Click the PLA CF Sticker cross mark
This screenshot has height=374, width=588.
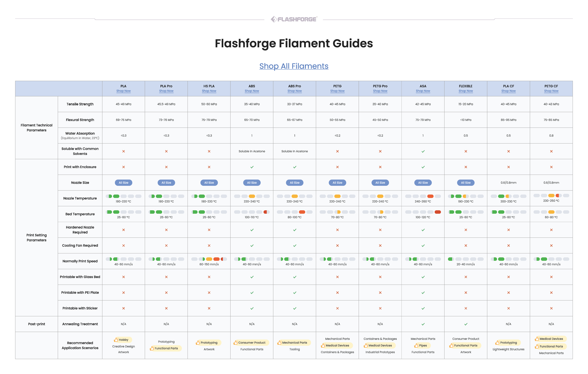pos(508,308)
